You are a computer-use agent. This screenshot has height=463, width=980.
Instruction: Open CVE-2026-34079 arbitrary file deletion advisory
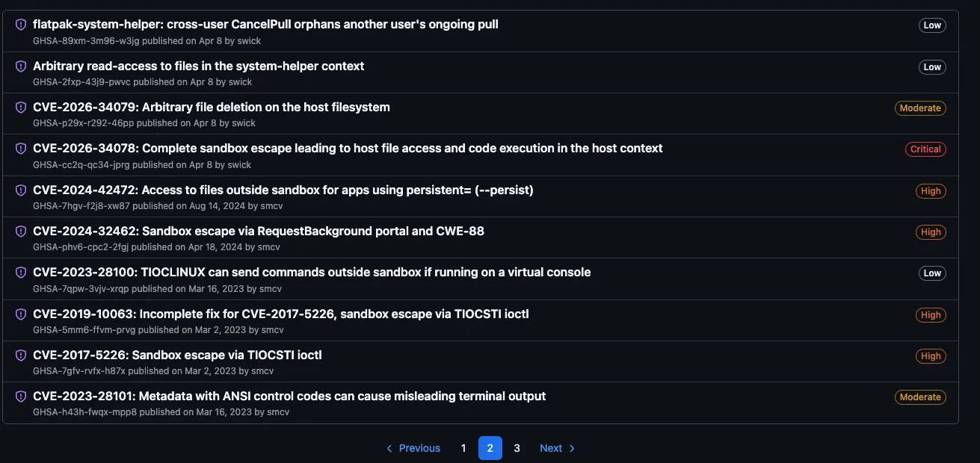[212, 108]
